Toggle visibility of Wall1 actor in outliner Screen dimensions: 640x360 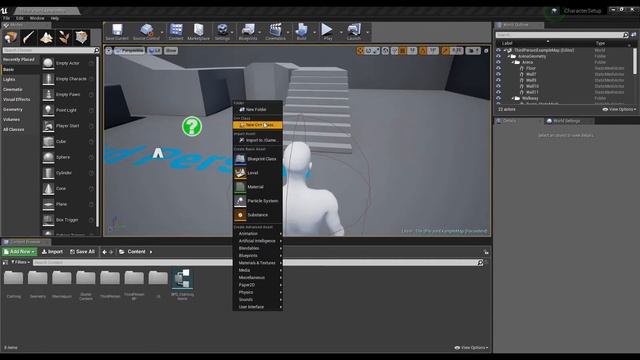(498, 74)
